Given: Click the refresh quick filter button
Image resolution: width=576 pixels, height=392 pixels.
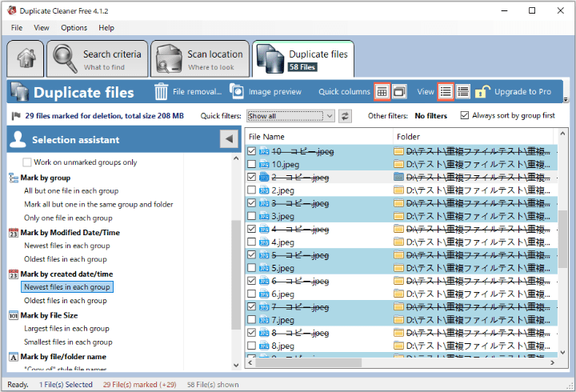Looking at the screenshot, I should 345,116.
